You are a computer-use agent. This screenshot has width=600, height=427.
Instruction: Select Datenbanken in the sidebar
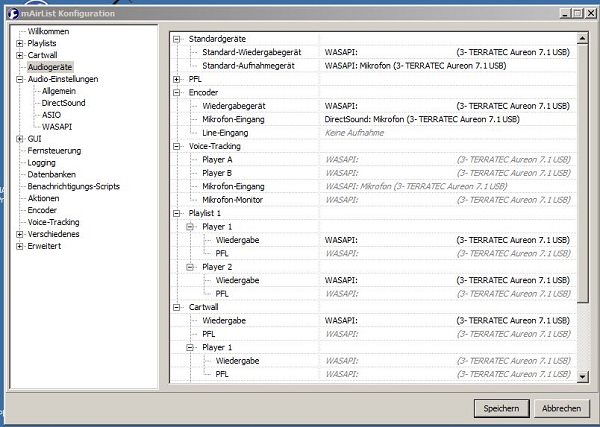(52, 175)
